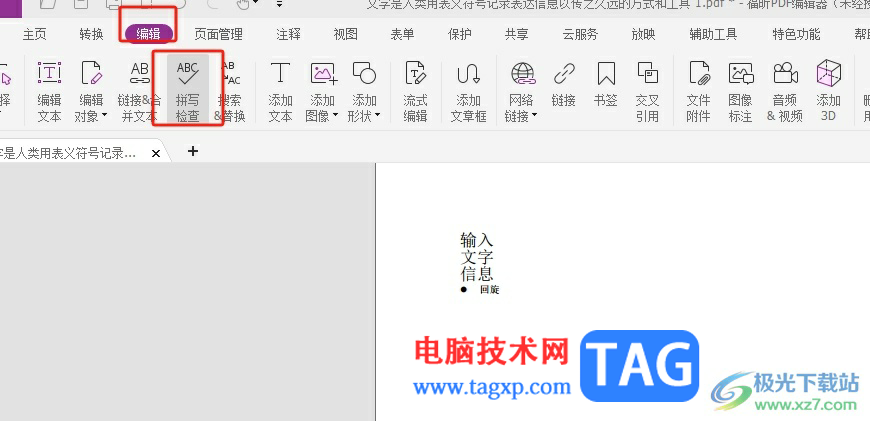Screen dimensions: 870x421
Task: Select the Add Image tool
Action: click(324, 92)
